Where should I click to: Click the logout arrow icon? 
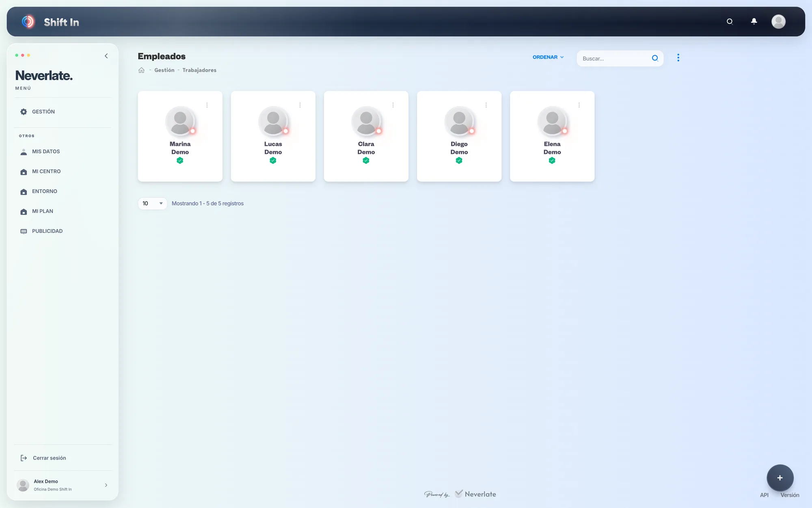point(24,458)
